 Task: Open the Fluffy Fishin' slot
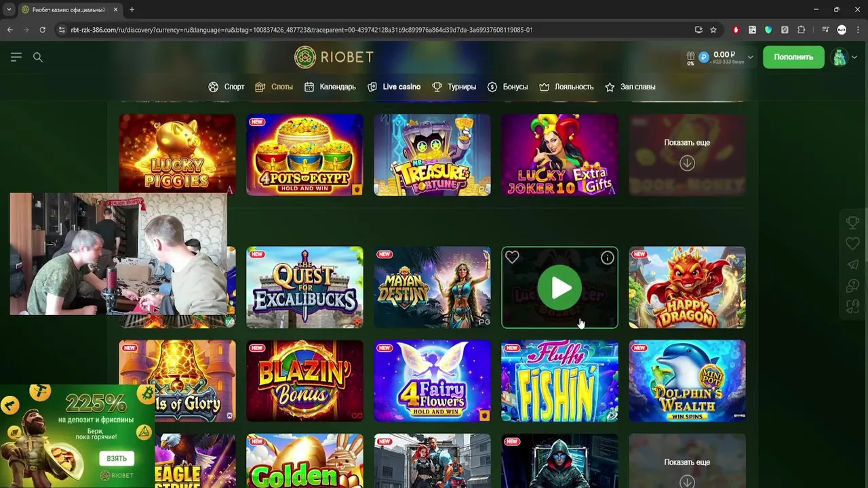(559, 381)
